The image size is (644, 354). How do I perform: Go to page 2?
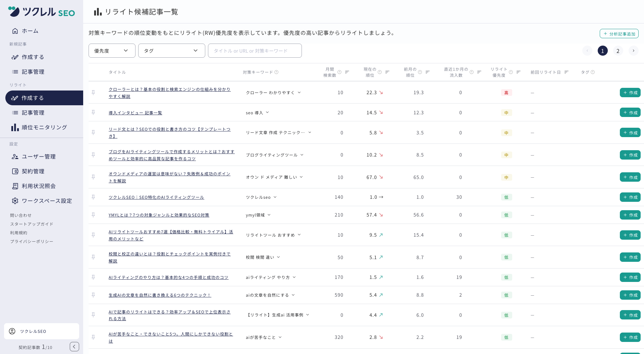point(618,51)
